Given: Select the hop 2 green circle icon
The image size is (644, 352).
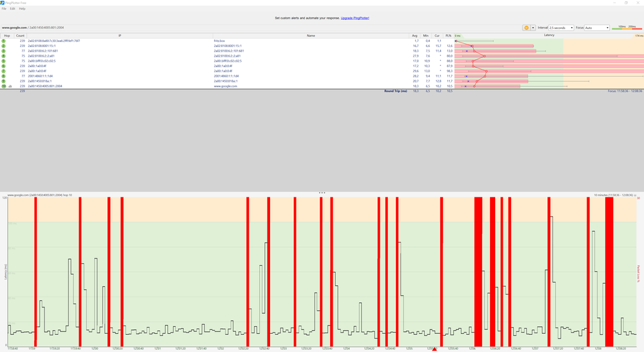Looking at the screenshot, I should [4, 46].
